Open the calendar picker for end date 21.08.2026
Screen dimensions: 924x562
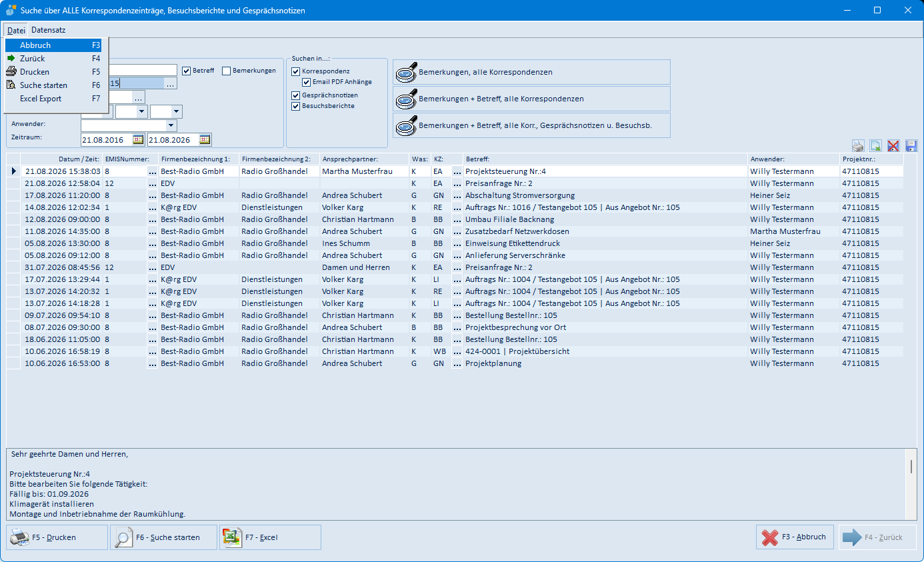(205, 139)
